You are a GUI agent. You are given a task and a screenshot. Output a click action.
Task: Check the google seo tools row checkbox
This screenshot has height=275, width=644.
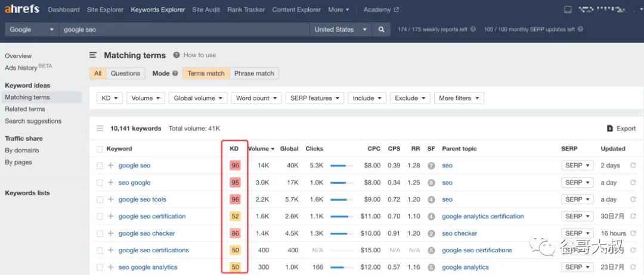(100, 199)
